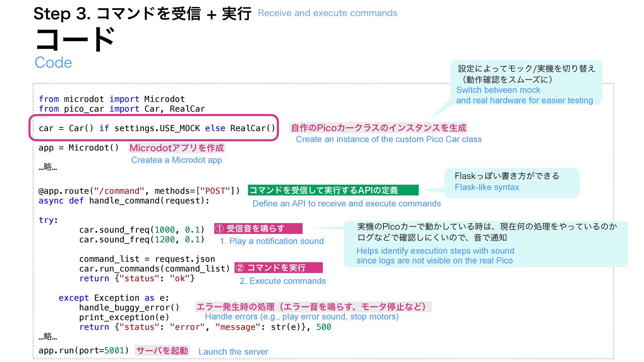Viewport: 644px width, 362px height.
Task: Click the 'Handle errors' English annotation
Action: [x=302, y=317]
